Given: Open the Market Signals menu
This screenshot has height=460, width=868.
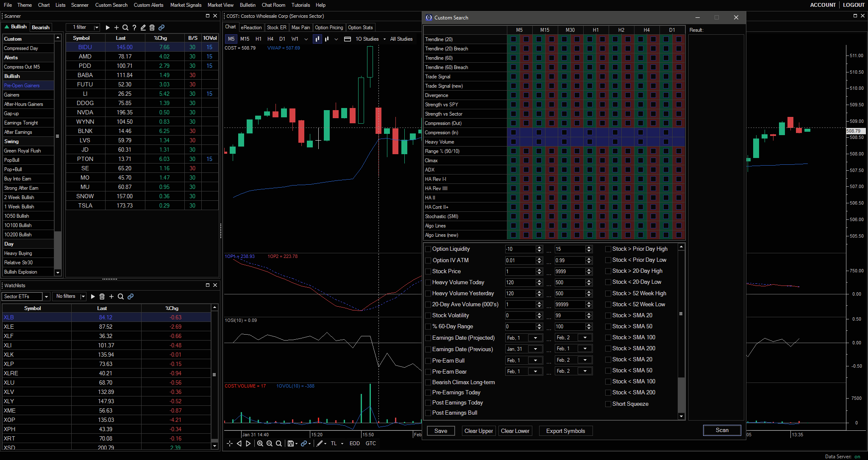Looking at the screenshot, I should pyautogui.click(x=186, y=5).
